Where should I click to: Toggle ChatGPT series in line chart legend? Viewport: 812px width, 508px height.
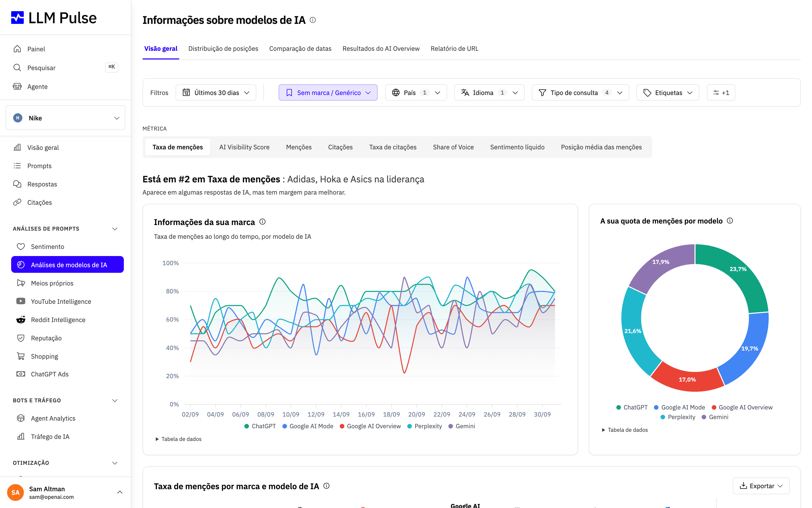[x=260, y=426]
